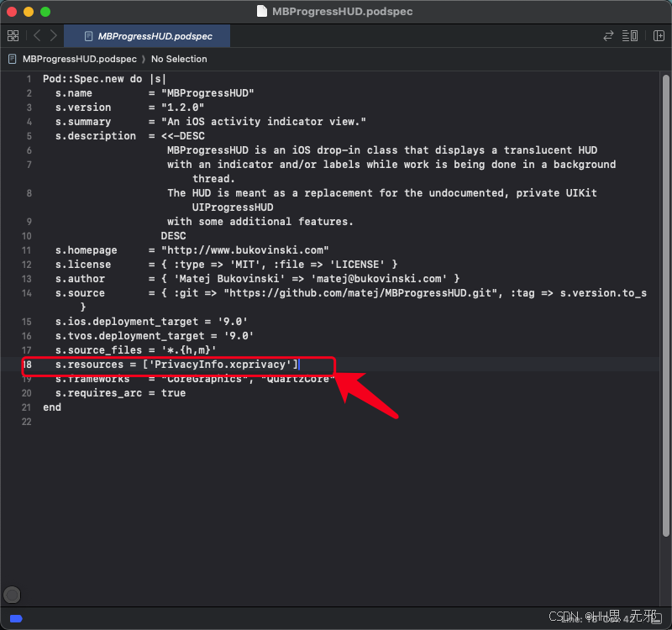672x630 pixels.
Task: Click the UIProgressHUD wrapped text
Action: click(233, 207)
